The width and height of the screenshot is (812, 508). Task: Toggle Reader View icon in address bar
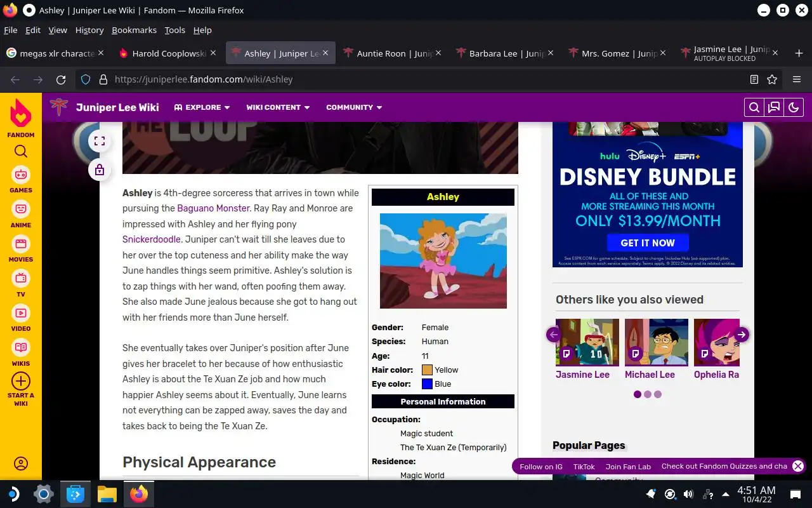[x=754, y=79]
